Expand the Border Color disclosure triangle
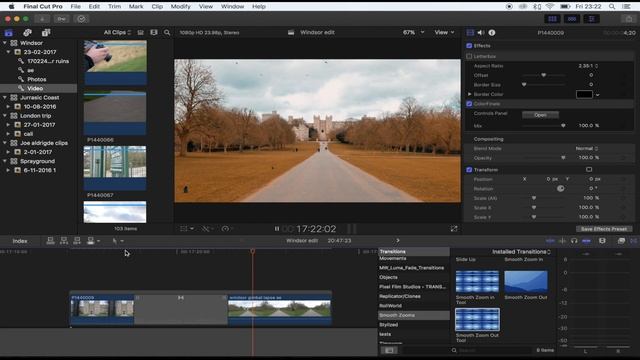640x360 pixels. (x=469, y=94)
